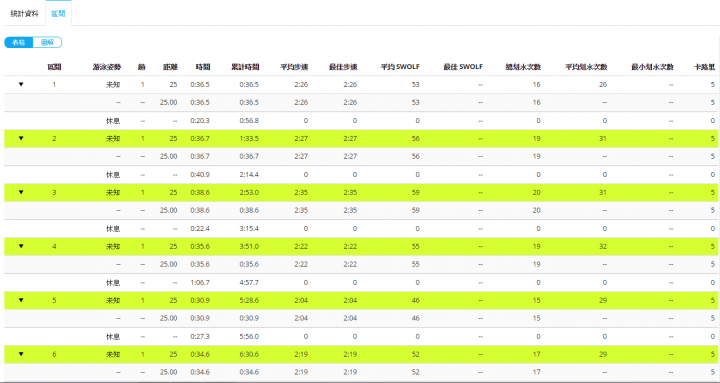Click the 最佳步速 column header
This screenshot has width=720, height=383.
[x=343, y=67]
